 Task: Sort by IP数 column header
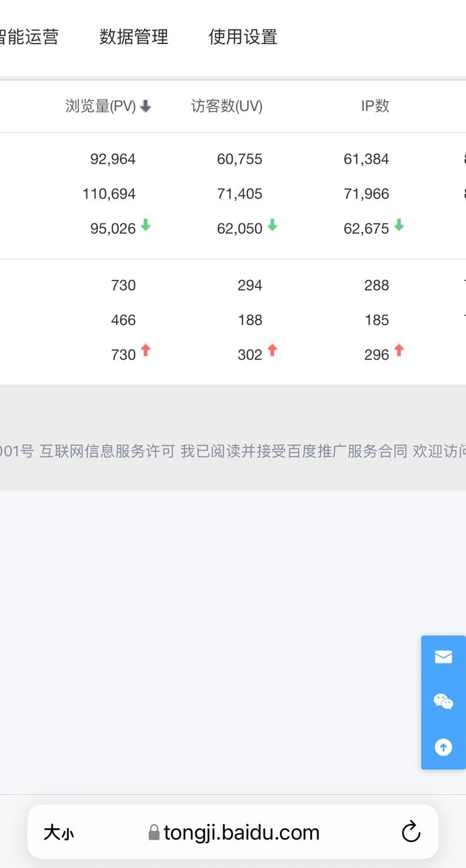click(x=375, y=107)
